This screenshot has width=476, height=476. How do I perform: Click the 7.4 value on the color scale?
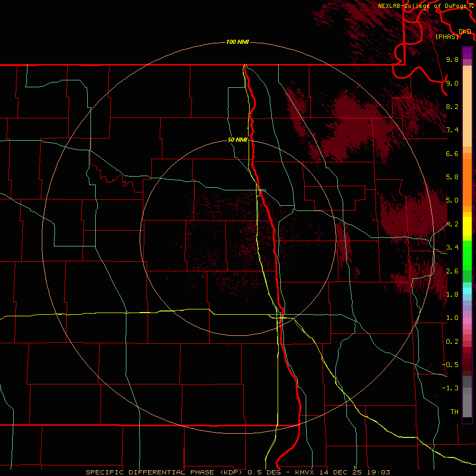(x=452, y=130)
